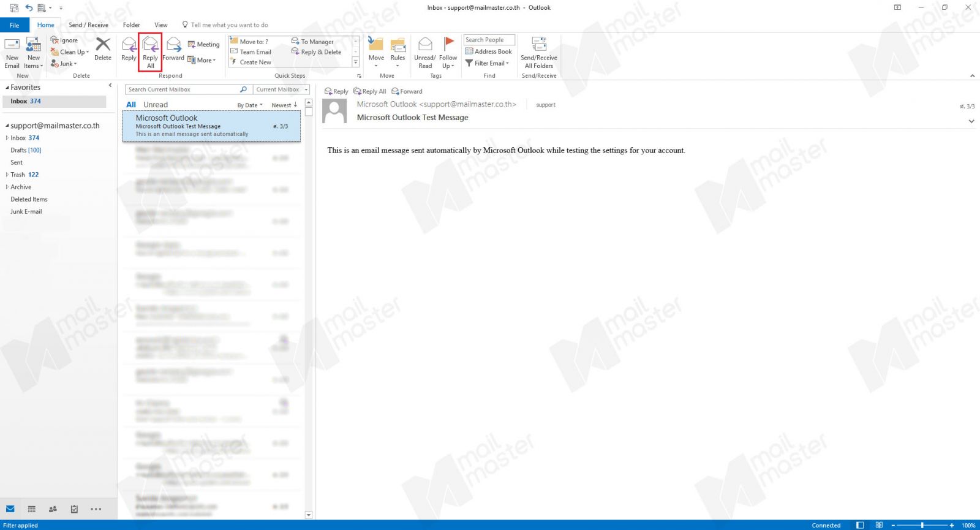Expand the Trash folder
980x530 pixels.
(x=7, y=175)
